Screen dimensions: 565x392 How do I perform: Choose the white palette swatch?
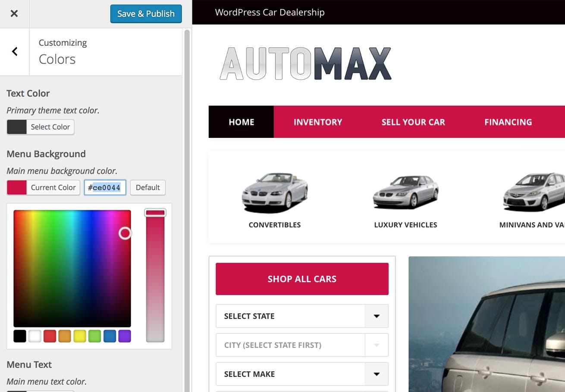(x=35, y=336)
